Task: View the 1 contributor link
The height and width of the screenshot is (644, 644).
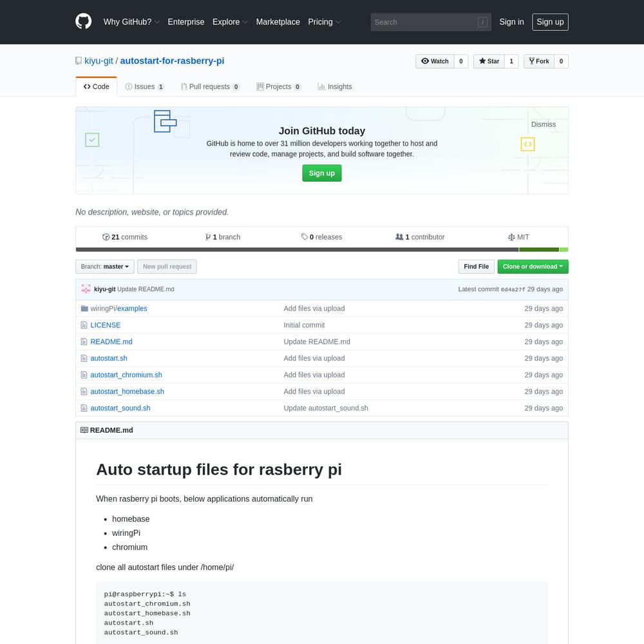Action: [x=420, y=237]
